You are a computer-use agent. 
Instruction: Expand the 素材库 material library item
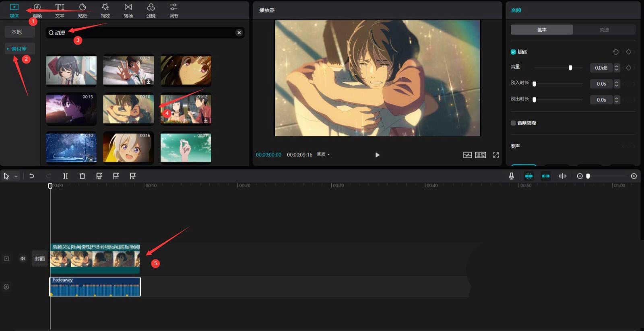click(x=19, y=49)
